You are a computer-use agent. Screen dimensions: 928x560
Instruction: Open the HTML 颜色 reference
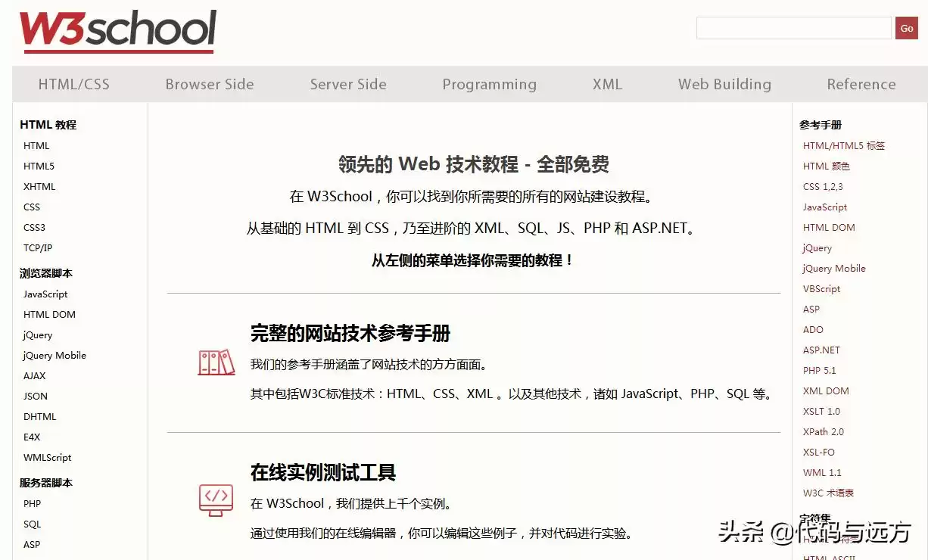click(x=825, y=166)
